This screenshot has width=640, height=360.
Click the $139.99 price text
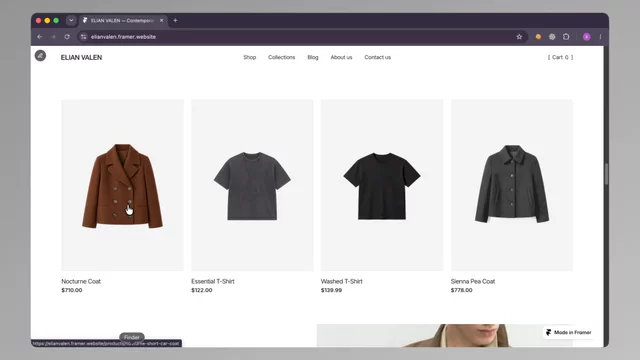click(331, 290)
